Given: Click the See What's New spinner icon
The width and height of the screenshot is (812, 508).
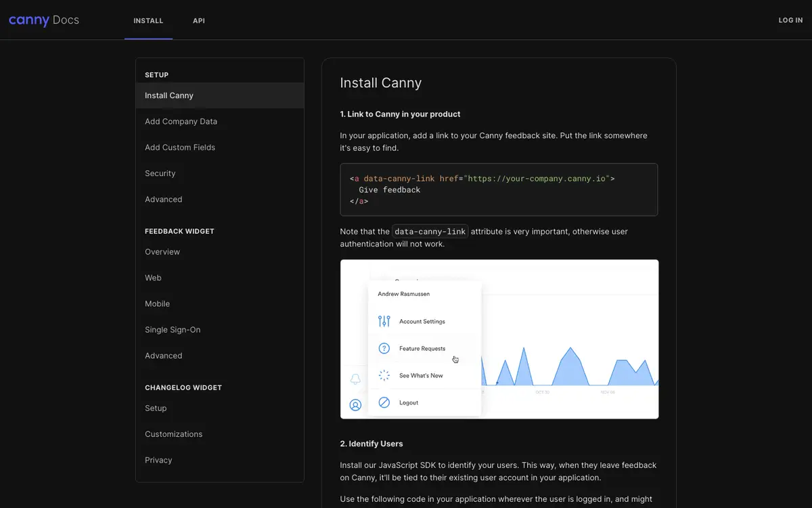Looking at the screenshot, I should click(384, 375).
